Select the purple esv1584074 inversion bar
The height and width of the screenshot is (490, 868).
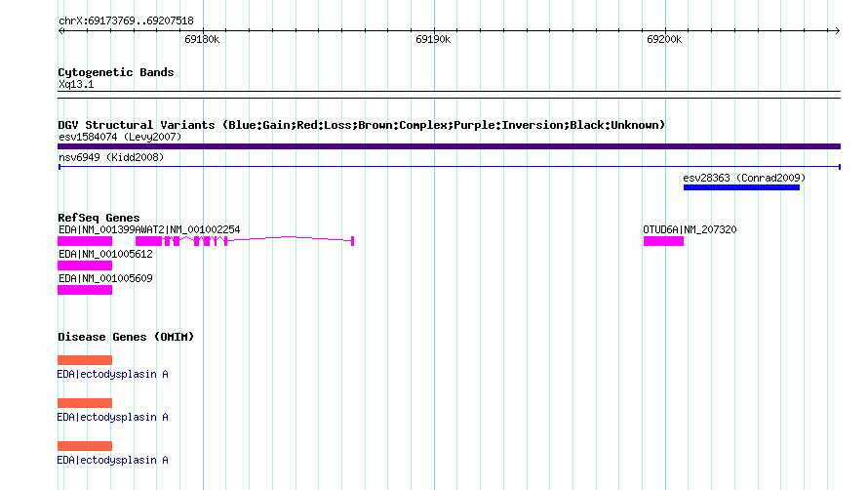pyautogui.click(x=449, y=146)
